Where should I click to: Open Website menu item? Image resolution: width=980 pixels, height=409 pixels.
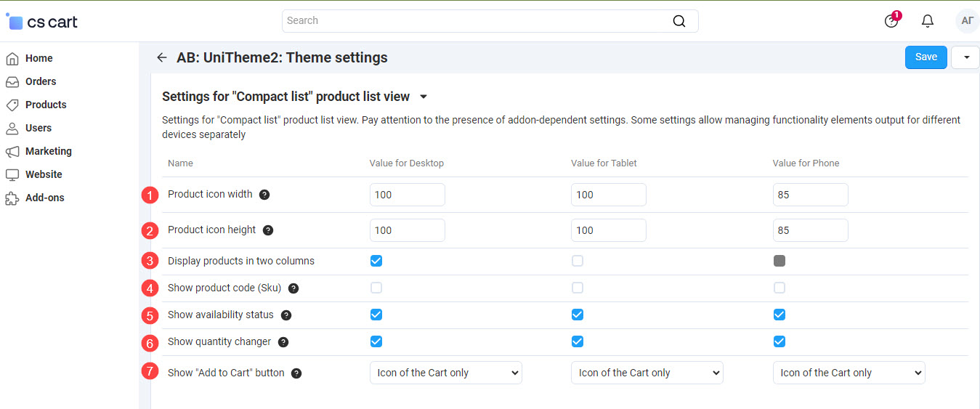[44, 174]
